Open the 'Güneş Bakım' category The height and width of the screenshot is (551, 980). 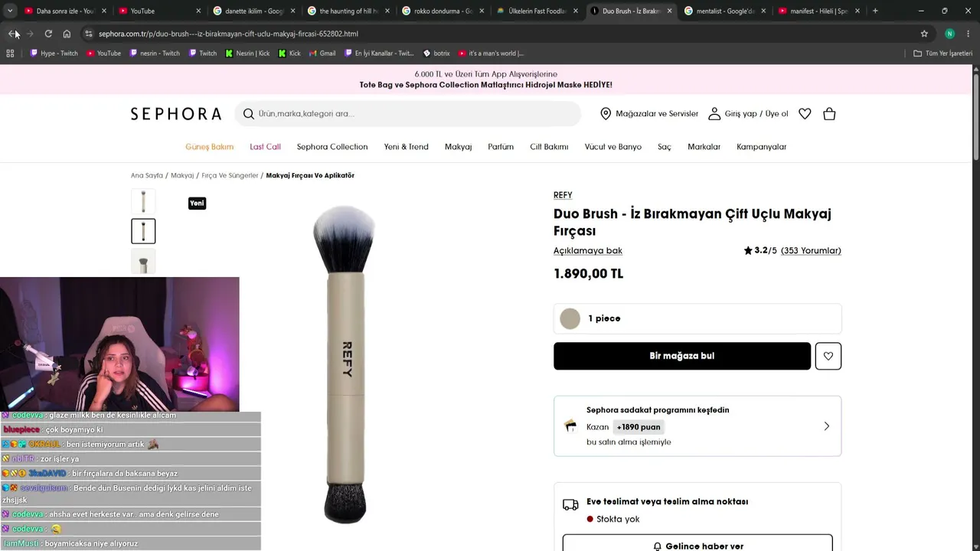[x=209, y=147]
